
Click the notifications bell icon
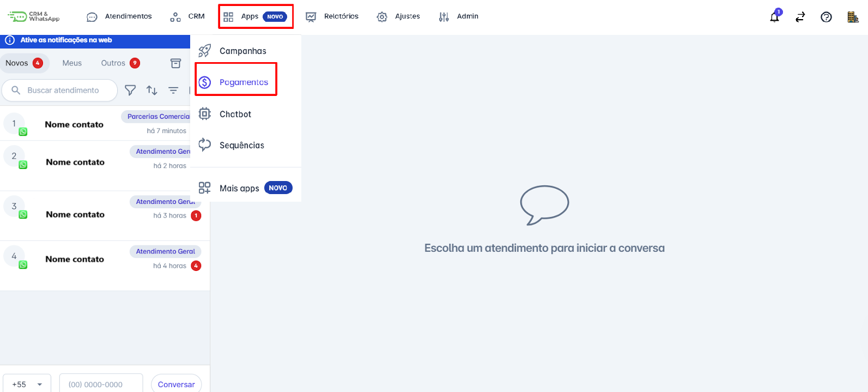point(774,17)
